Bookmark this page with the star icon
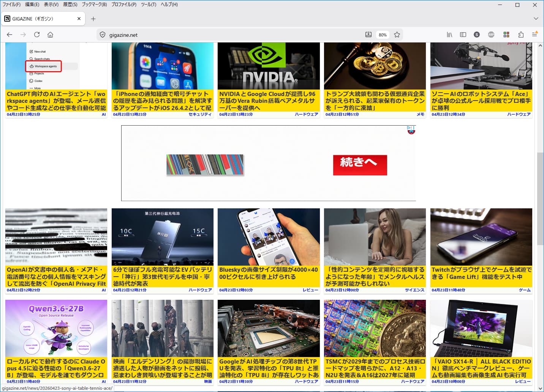544x392 pixels. (x=397, y=35)
